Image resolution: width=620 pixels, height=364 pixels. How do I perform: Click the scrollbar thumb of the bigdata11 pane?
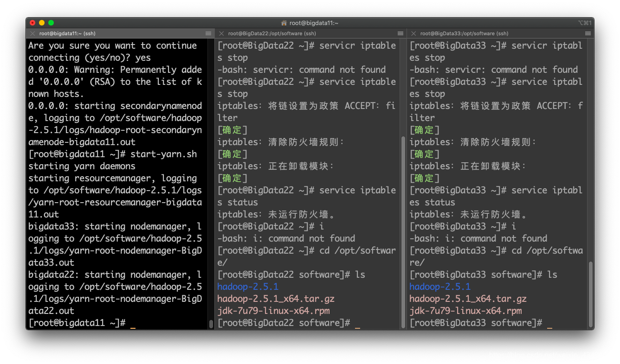pos(211,324)
